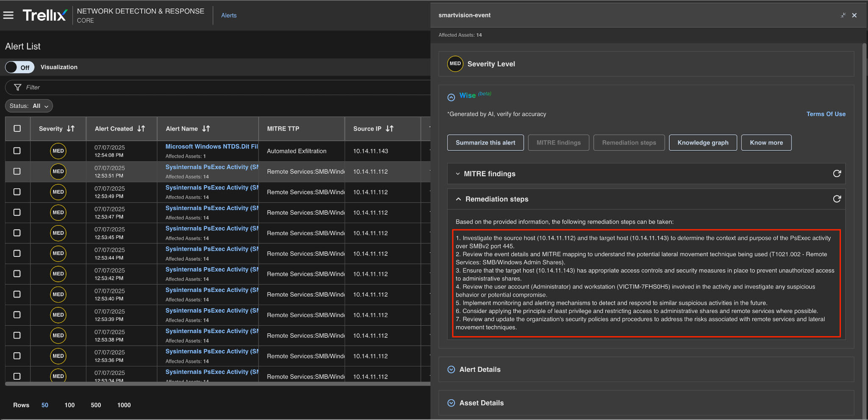This screenshot has width=868, height=420.
Task: Open the Terms Of Use link
Action: (826, 114)
